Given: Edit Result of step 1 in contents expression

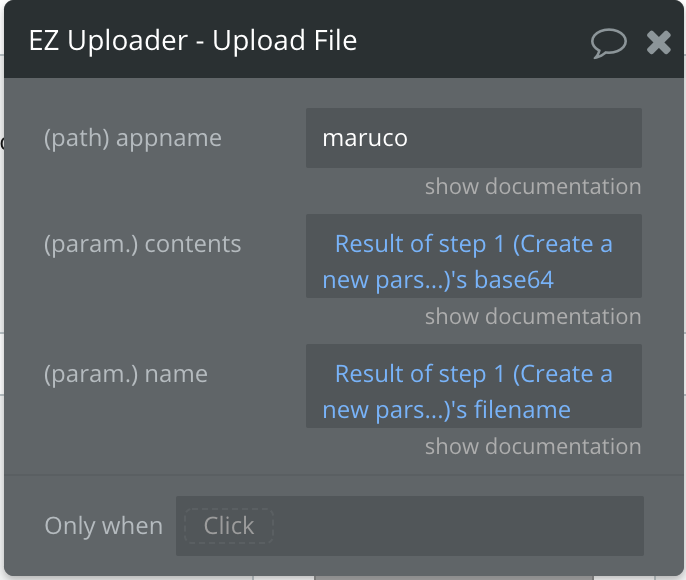Looking at the screenshot, I should pos(420,244).
